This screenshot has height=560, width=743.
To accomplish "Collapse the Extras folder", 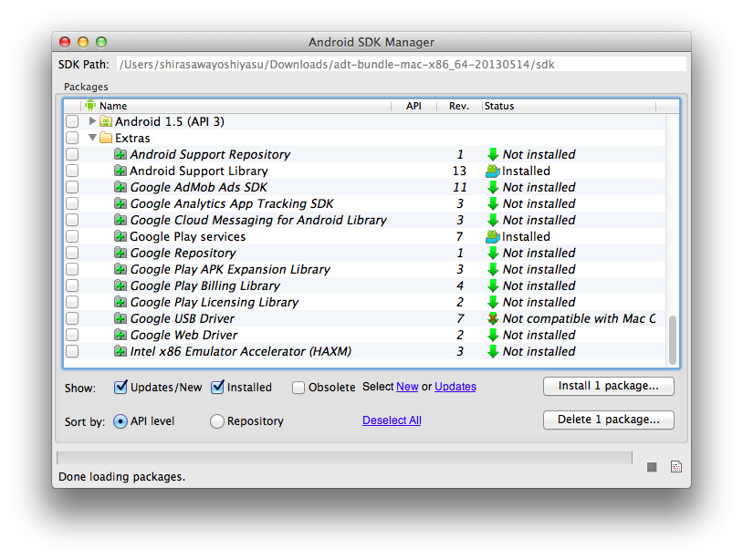I will coord(92,138).
